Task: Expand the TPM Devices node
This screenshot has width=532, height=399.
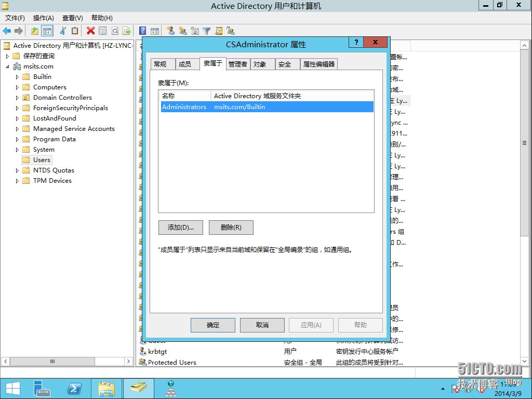Action: pyautogui.click(x=17, y=181)
